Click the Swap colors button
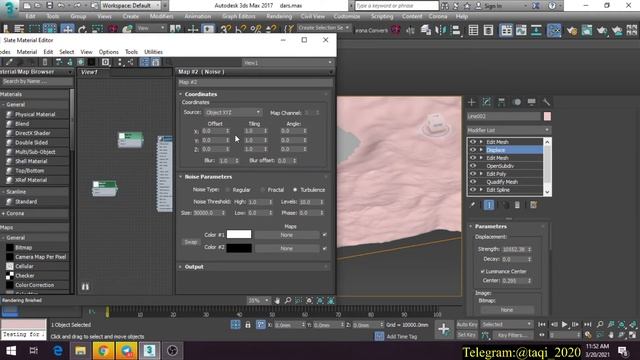This screenshot has width=640, height=360. click(191, 242)
